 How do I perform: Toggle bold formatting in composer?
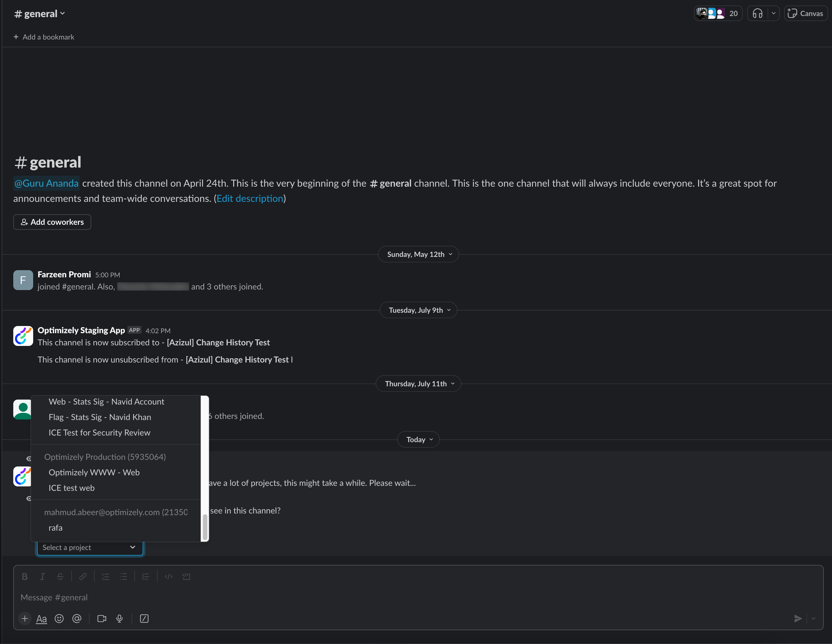pos(25,577)
